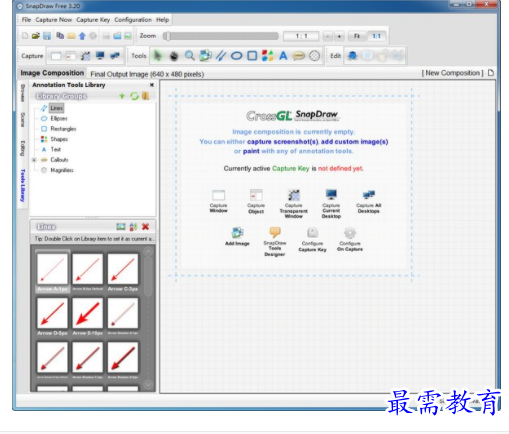Open the Configuration menu
509x434 pixels.
(133, 20)
